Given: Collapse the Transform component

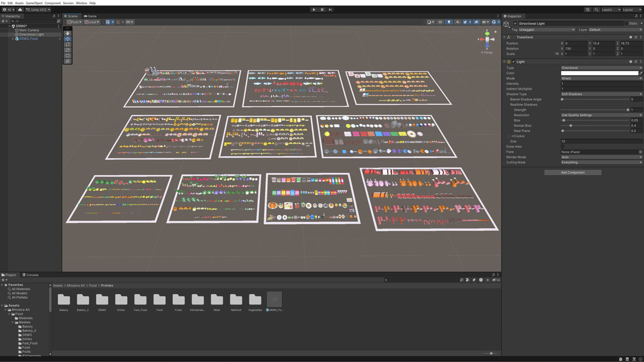Looking at the screenshot, I should pyautogui.click(x=505, y=37).
